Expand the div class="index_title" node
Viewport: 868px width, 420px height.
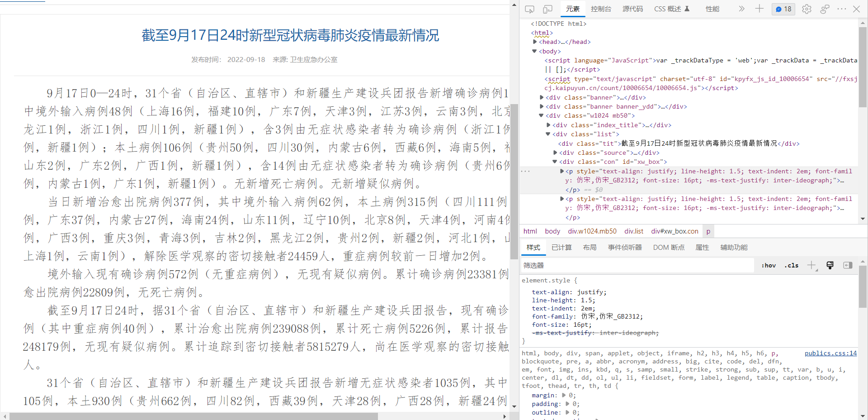coord(548,125)
